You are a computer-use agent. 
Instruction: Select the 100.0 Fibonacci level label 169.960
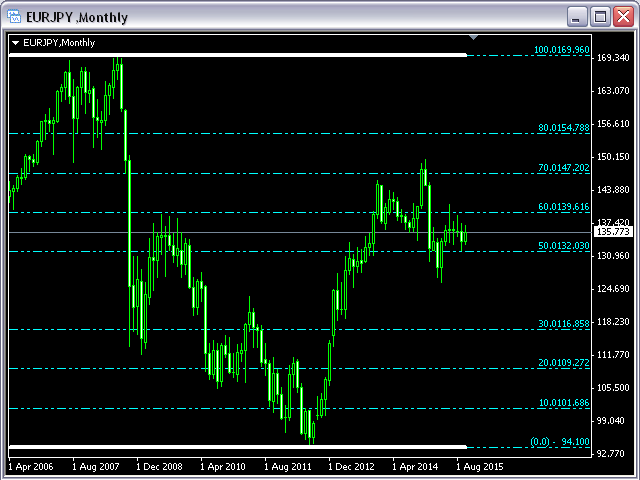561,49
